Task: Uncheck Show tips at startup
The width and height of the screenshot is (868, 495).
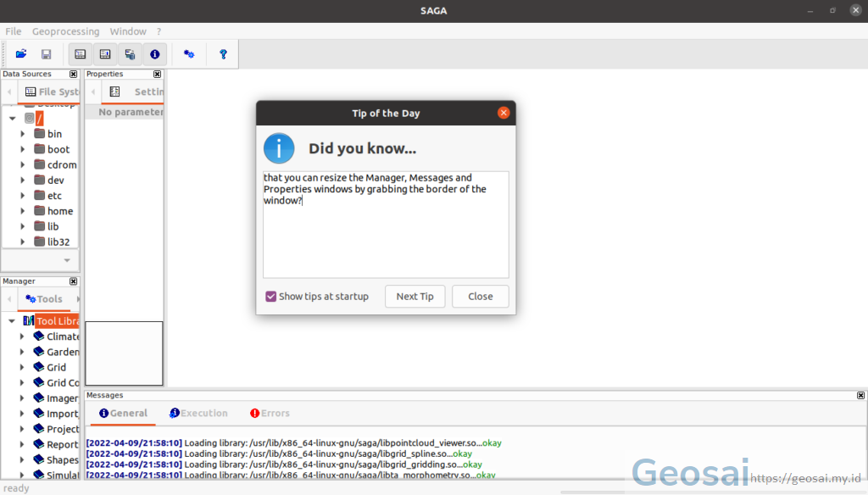Action: (270, 296)
